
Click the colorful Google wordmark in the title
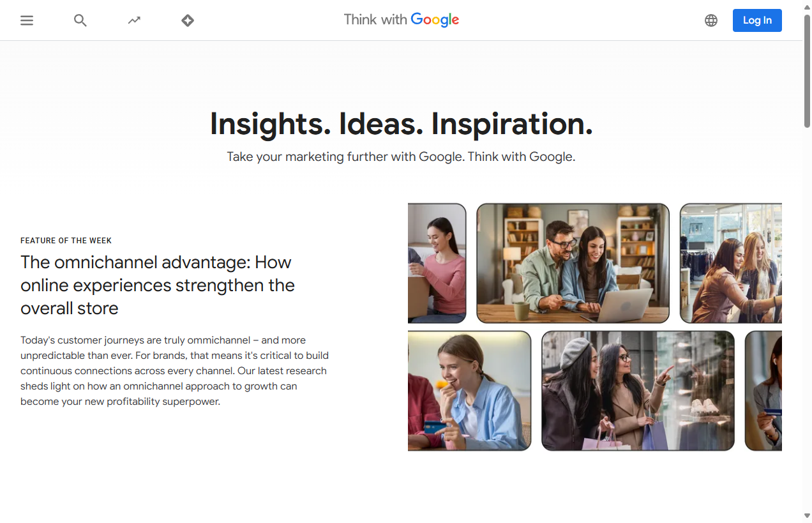(x=436, y=20)
